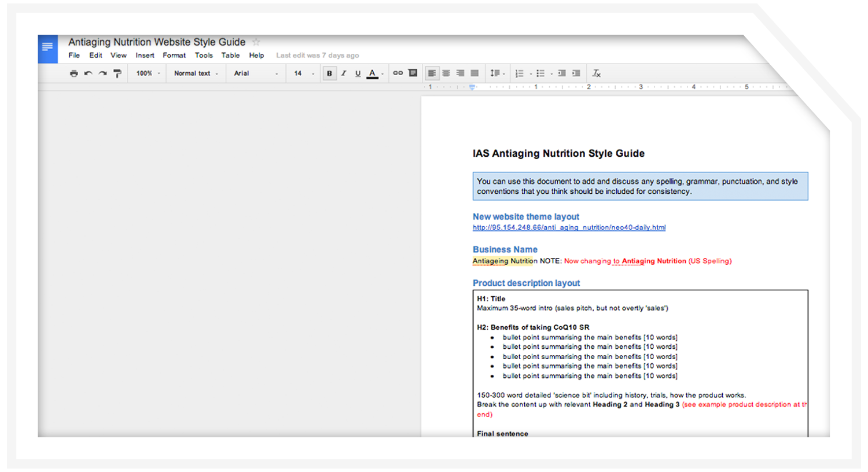This screenshot has height=472, width=868.
Task: Open the Insert menu
Action: pos(145,56)
